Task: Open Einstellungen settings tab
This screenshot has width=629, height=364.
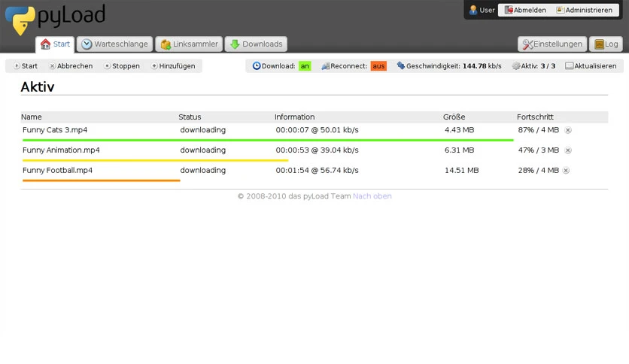Action: pos(552,44)
